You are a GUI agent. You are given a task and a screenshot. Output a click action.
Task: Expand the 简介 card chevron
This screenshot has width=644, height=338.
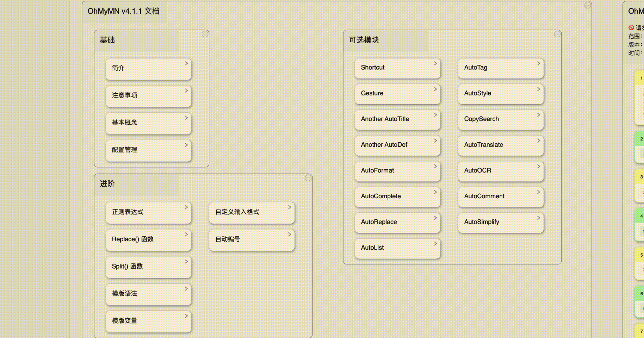186,63
